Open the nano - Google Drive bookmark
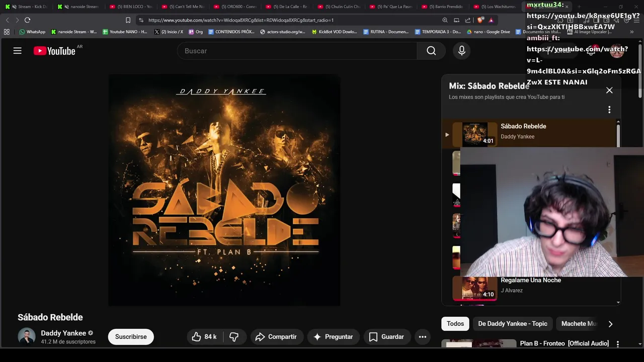Image resolution: width=644 pixels, height=362 pixels. point(488,32)
